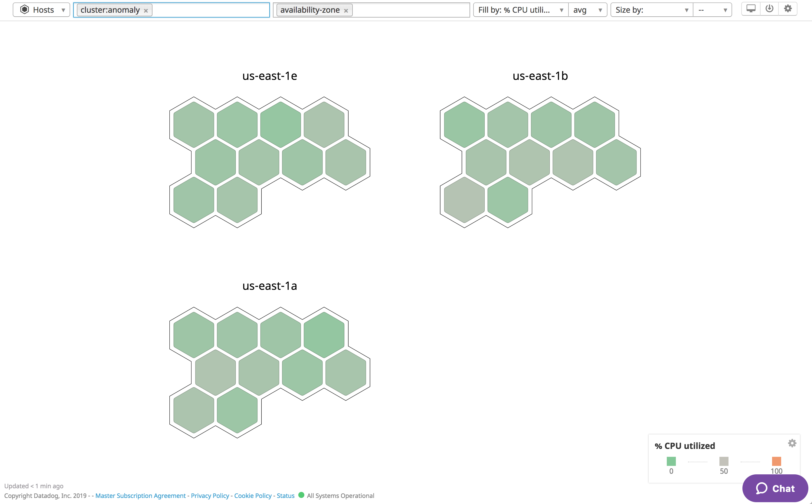This screenshot has width=812, height=504.
Task: Click the hexagon Hosts icon
Action: pyautogui.click(x=25, y=10)
